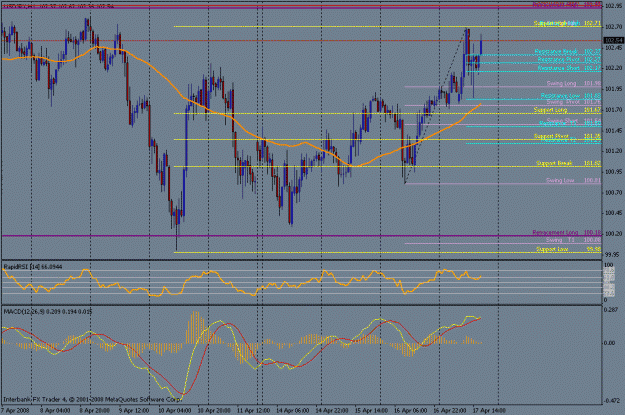
Task: Click the 8 Apr 04:00 time label
Action: pos(55,410)
